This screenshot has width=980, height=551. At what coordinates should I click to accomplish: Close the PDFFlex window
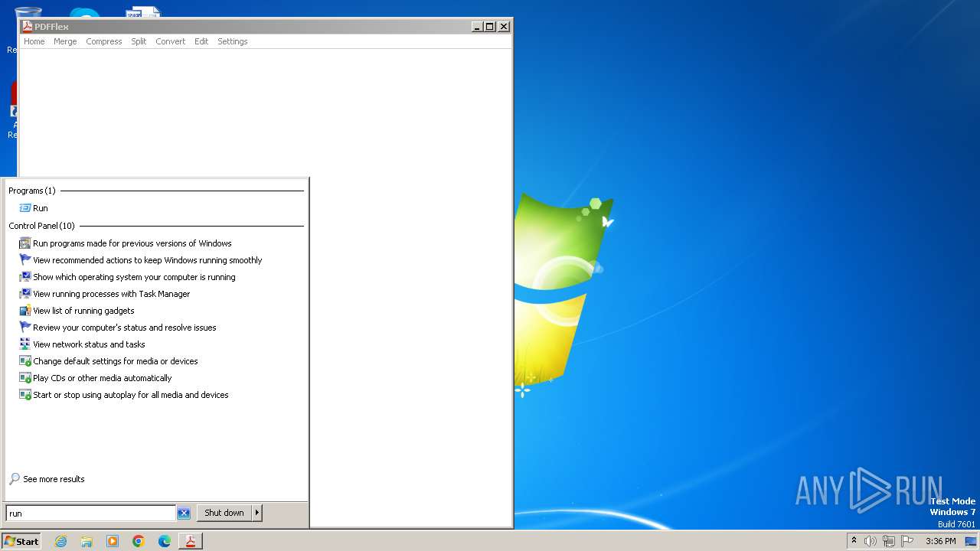pos(504,26)
